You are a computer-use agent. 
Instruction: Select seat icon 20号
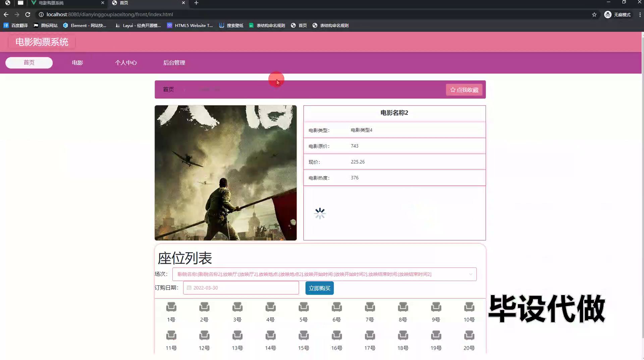[469, 335]
